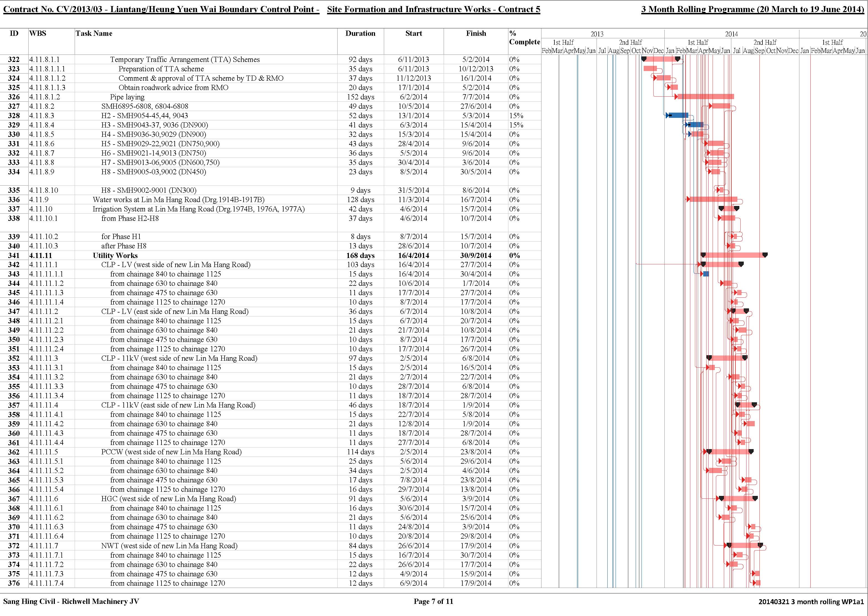Image resolution: width=868 pixels, height=616 pixels.
Task: Select 'Irrigation System at Lin Ma Hang Road' task
Action: tap(198, 209)
